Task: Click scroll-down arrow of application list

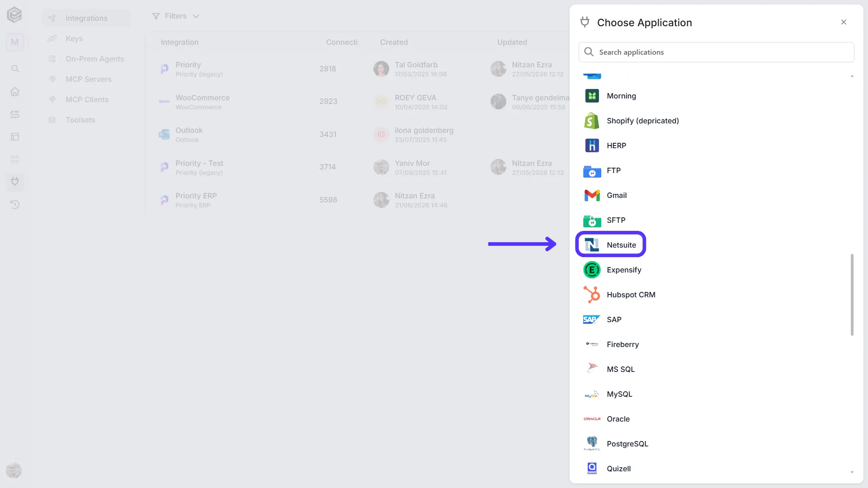Action: [x=852, y=472]
